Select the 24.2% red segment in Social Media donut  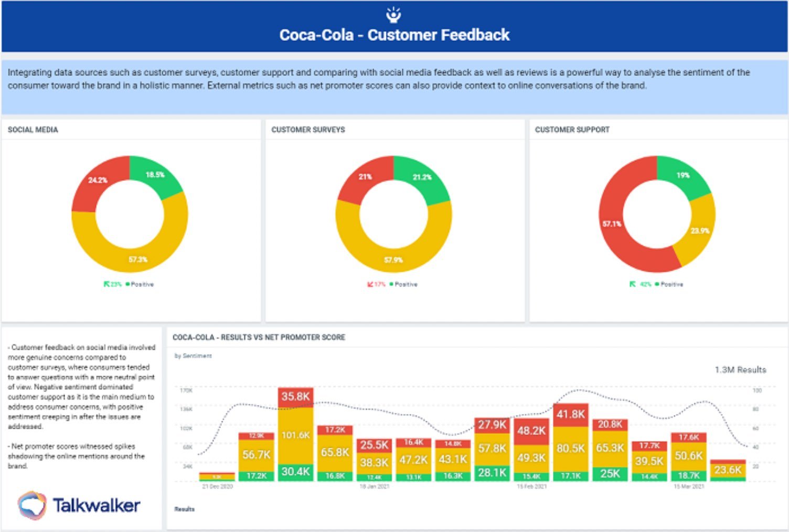tap(98, 180)
